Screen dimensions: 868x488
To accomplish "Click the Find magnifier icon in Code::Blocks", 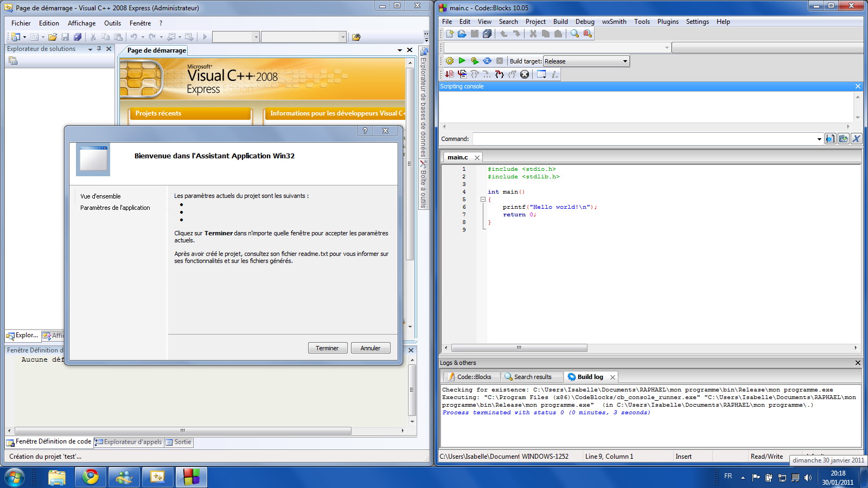I will tap(575, 34).
